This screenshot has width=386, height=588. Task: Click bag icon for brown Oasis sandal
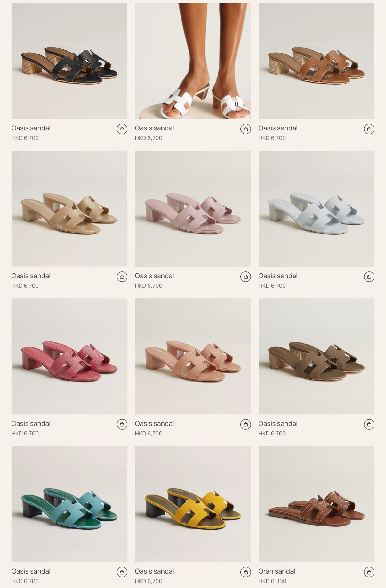[369, 129]
